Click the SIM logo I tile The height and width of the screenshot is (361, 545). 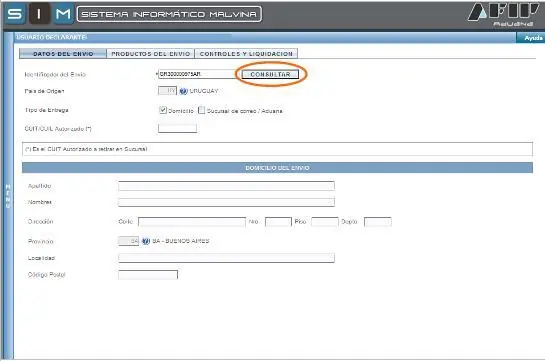point(39,14)
